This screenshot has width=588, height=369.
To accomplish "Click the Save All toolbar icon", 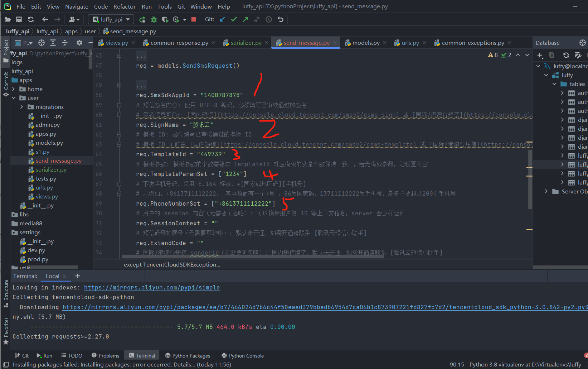I will coord(19,19).
